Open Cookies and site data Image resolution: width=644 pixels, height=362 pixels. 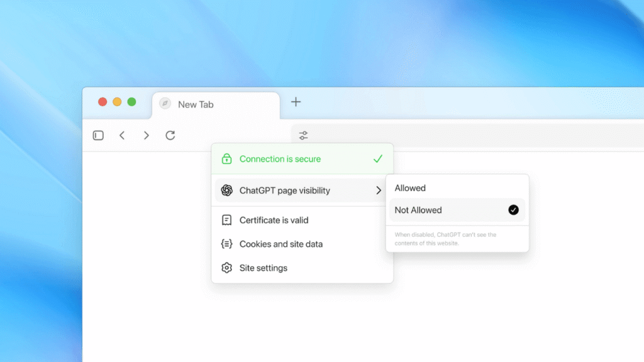coord(280,244)
